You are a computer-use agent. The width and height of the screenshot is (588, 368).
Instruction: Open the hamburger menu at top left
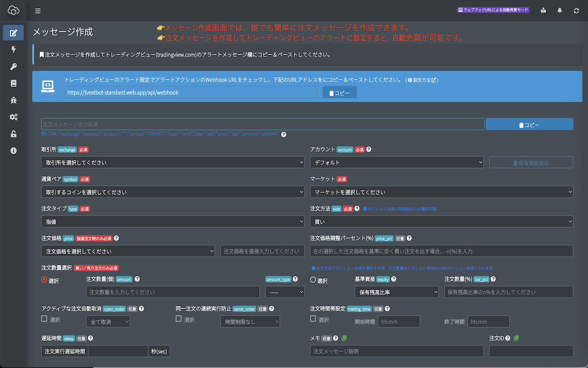[x=38, y=11]
